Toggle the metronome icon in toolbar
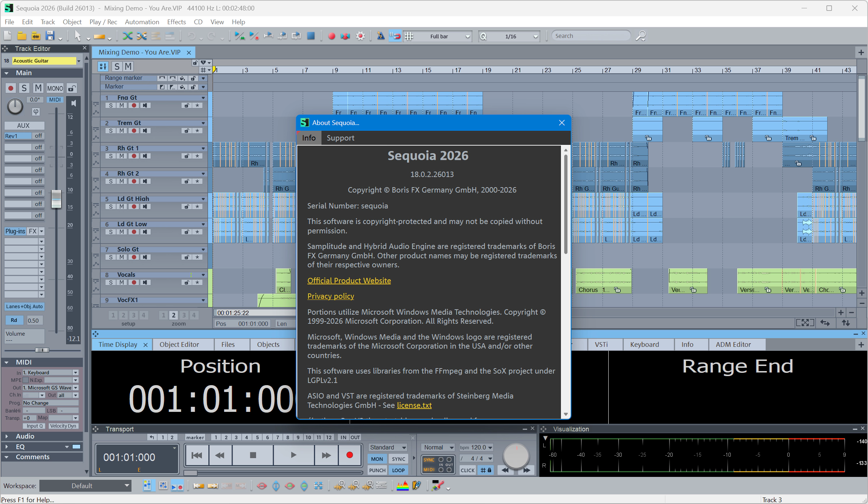This screenshot has width=868, height=504. (x=380, y=36)
